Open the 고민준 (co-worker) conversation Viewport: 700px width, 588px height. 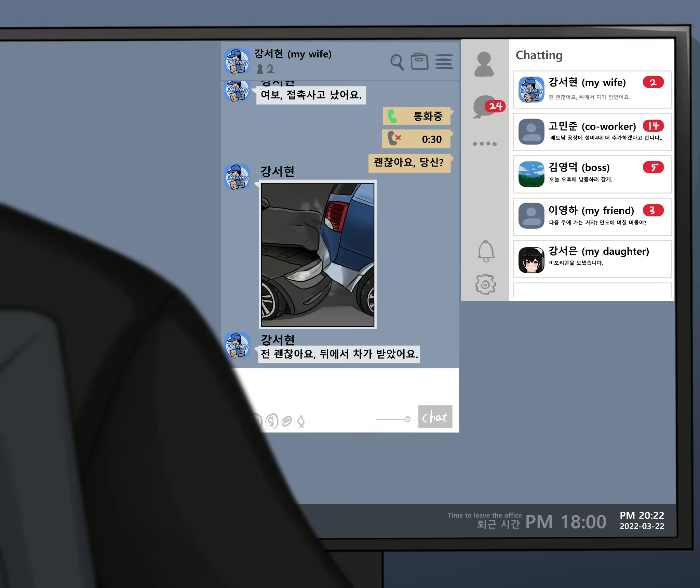pos(592,132)
